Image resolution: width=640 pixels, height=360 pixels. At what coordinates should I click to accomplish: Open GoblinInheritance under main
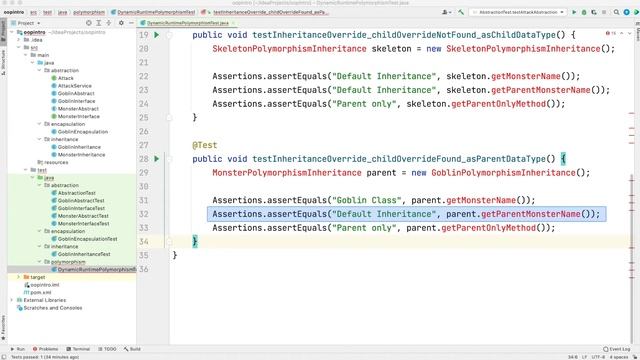[76, 147]
